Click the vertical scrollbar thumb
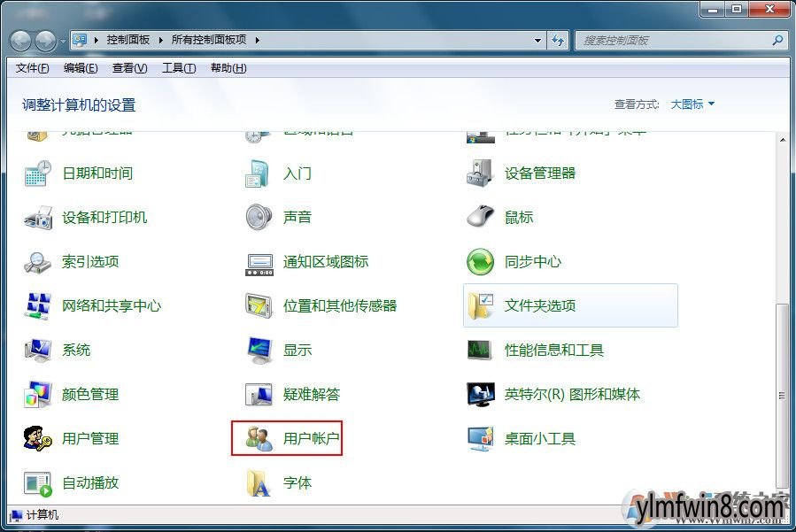Screen dimensions: 796x532 click(782, 396)
